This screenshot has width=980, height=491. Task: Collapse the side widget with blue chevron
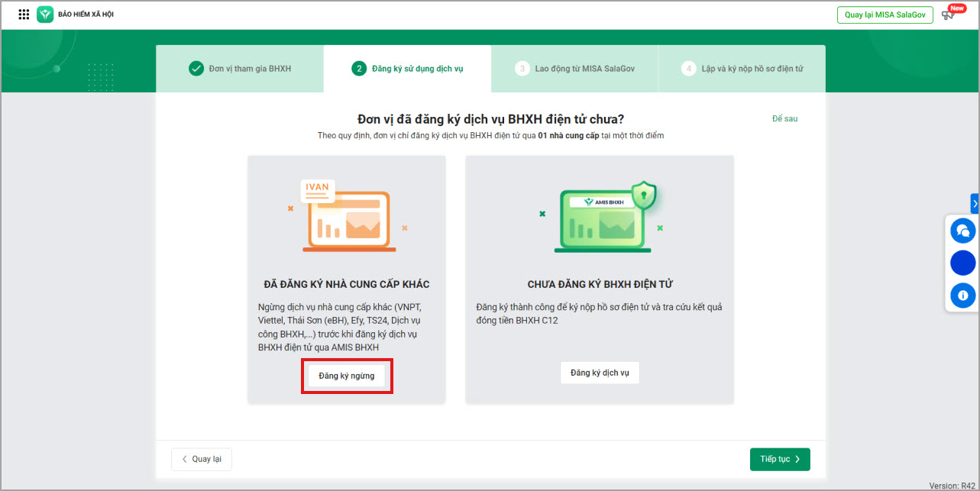(x=975, y=203)
